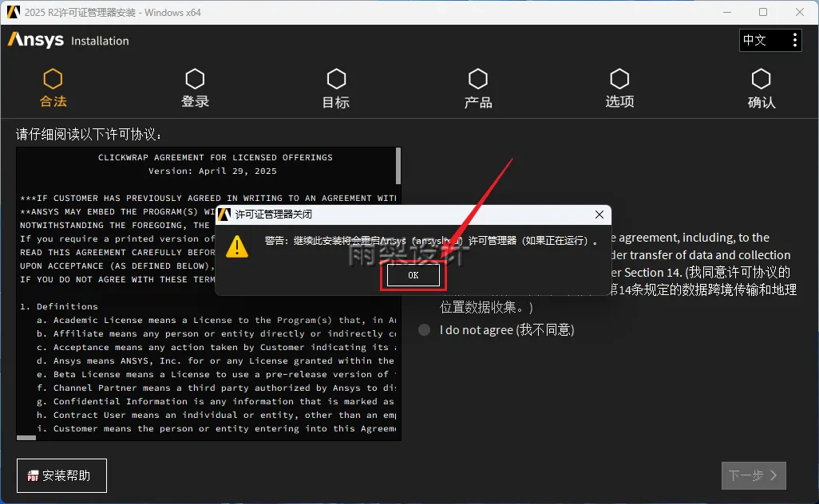The height and width of the screenshot is (504, 819).
Task: Select the I do not agree radio button
Action: 424,329
